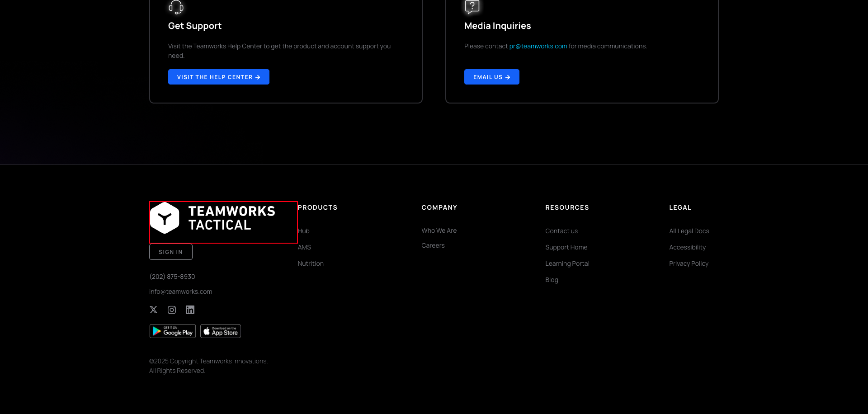868x414 pixels.
Task: Click the Apple App Store badge
Action: 221,331
